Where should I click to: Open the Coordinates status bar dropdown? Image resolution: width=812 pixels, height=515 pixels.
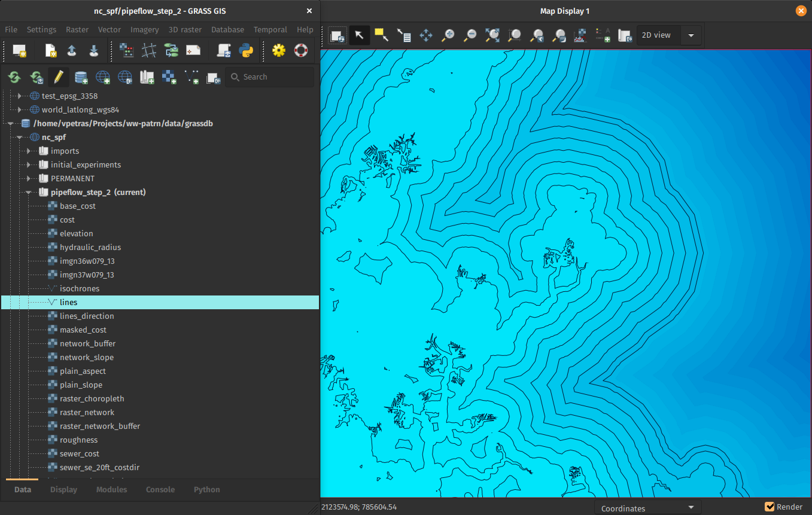[x=647, y=508]
